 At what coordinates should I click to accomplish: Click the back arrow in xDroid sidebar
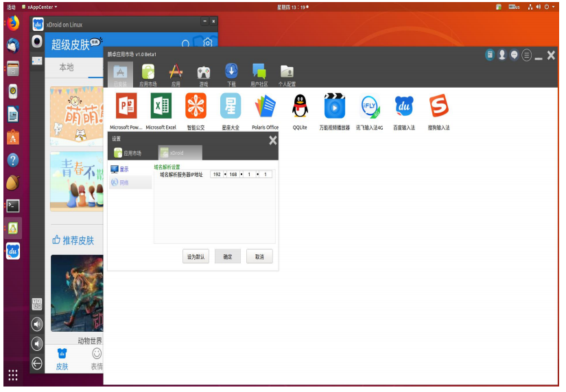(37, 363)
